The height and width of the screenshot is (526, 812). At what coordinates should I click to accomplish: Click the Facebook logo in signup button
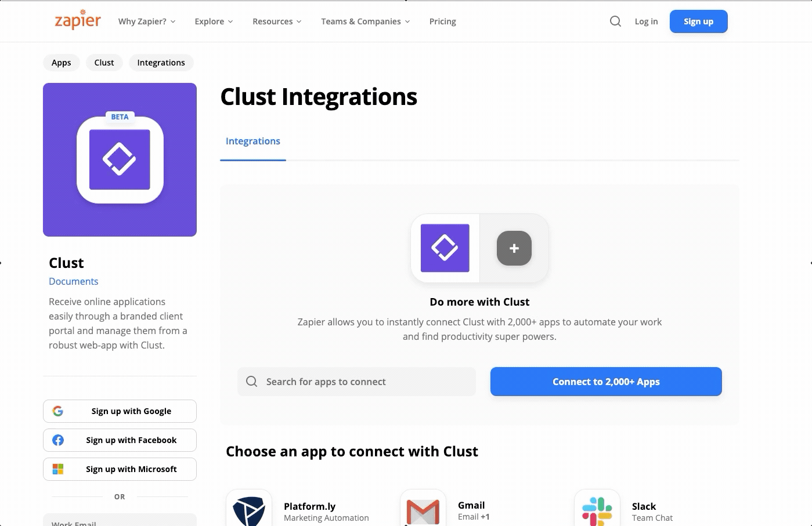point(58,440)
